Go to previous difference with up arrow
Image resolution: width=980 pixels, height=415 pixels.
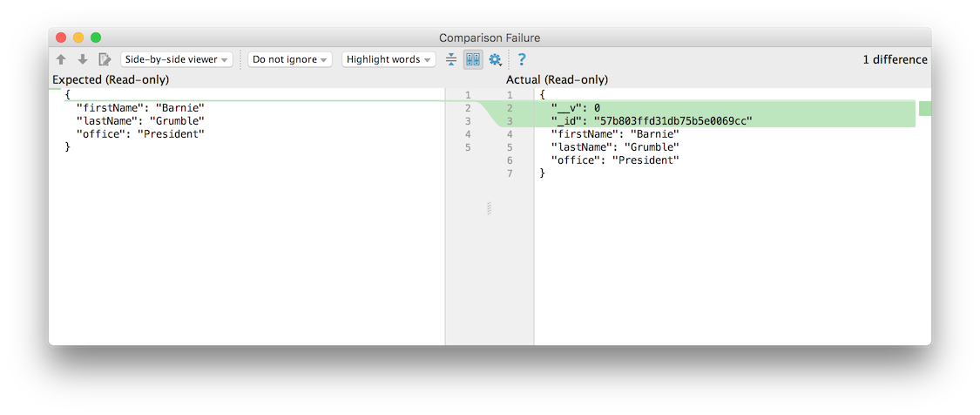(x=61, y=60)
